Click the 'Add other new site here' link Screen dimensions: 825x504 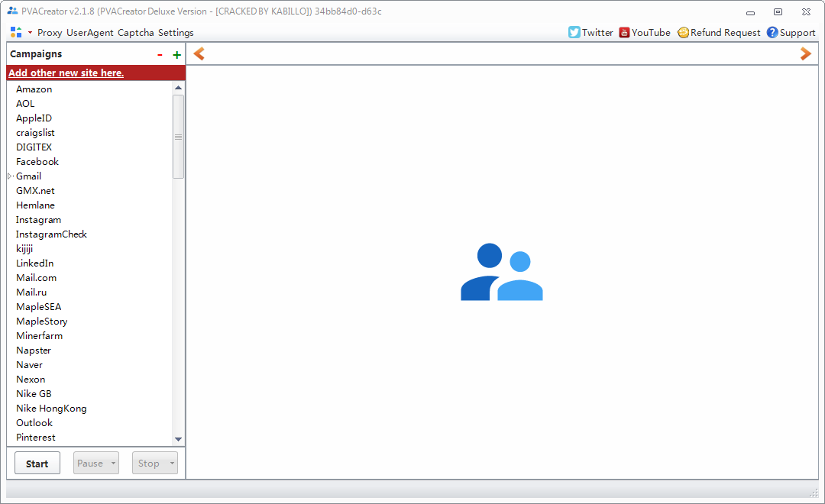66,72
